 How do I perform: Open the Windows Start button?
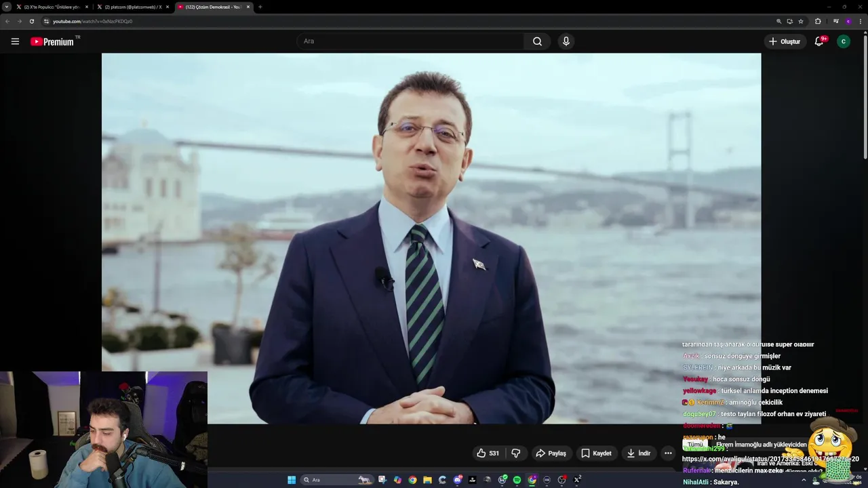point(292,480)
